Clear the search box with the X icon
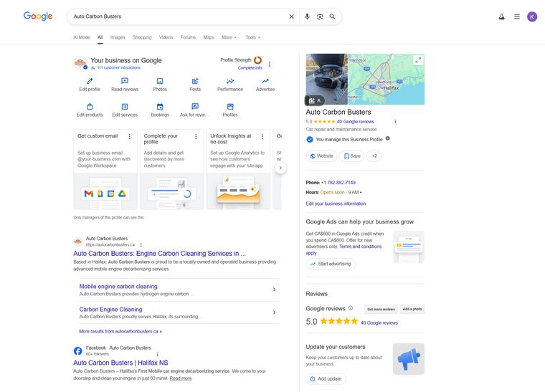The height and width of the screenshot is (392, 545). click(291, 16)
